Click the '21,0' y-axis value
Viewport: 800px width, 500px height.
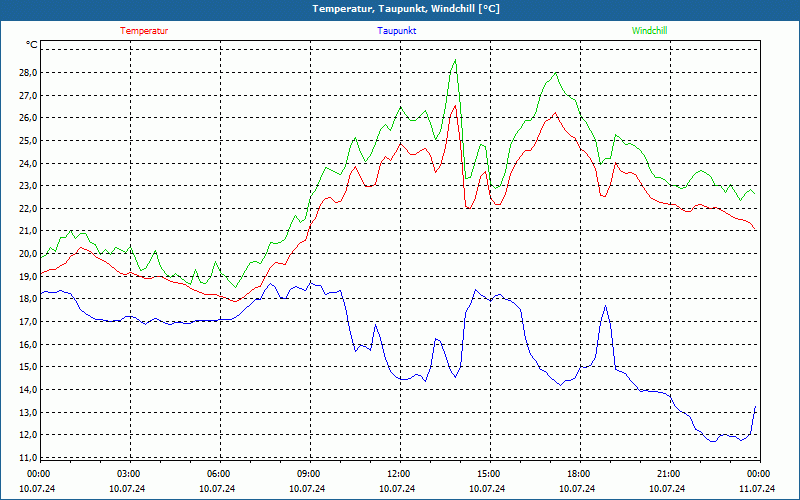point(28,231)
